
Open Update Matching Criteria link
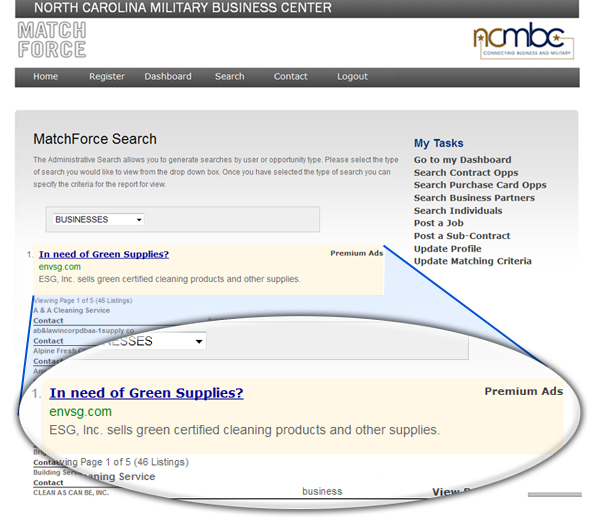click(473, 261)
